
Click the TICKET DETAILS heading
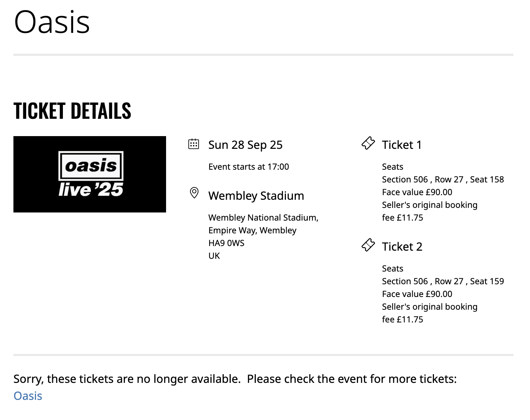coord(72,111)
